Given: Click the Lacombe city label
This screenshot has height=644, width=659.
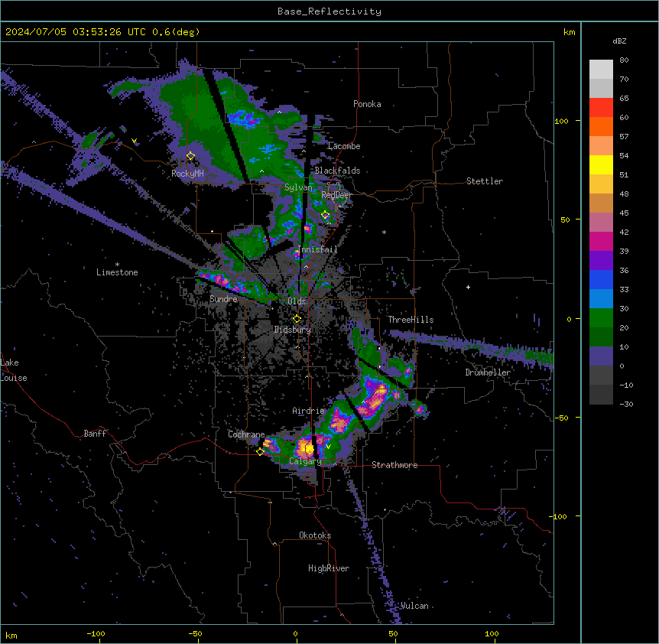Looking at the screenshot, I should (344, 146).
